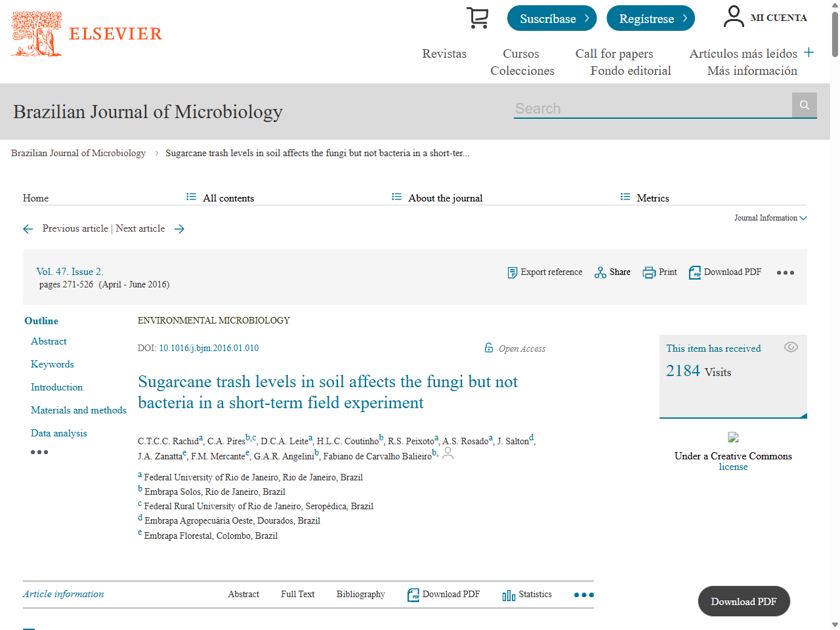Image resolution: width=840 pixels, height=630 pixels.
Task: Jump to Materials and methods in outline
Action: (79, 410)
